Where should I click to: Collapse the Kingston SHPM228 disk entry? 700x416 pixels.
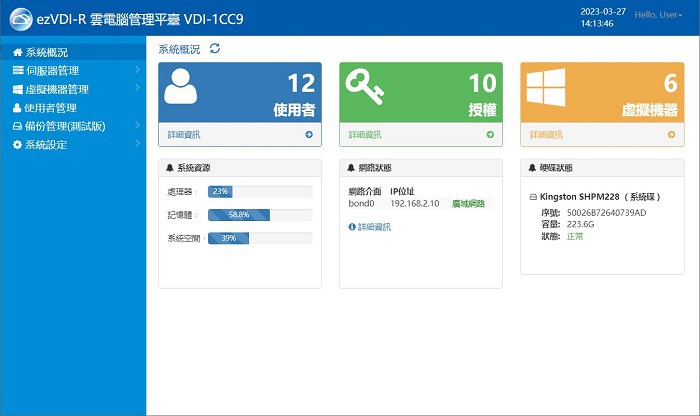click(532, 197)
